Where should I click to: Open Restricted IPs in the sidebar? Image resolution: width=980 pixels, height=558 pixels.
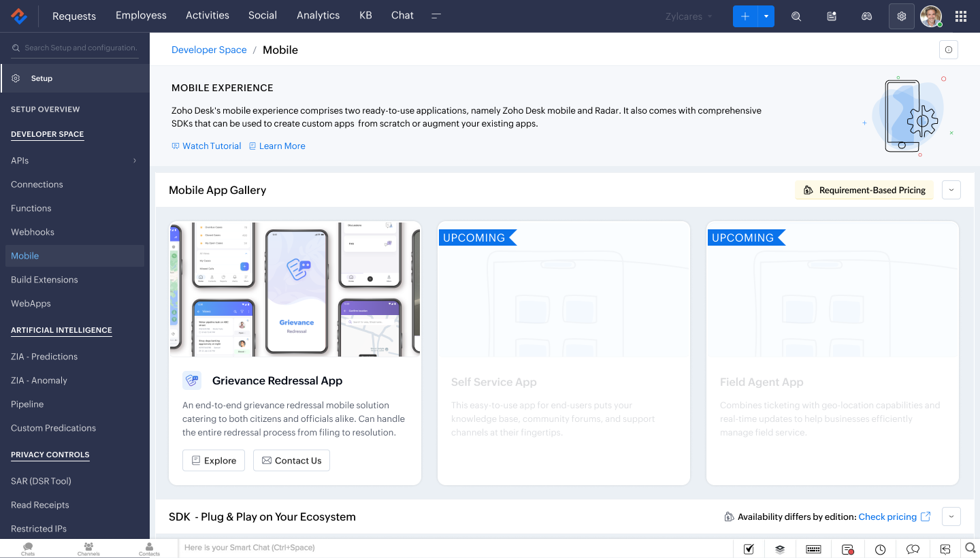point(39,529)
